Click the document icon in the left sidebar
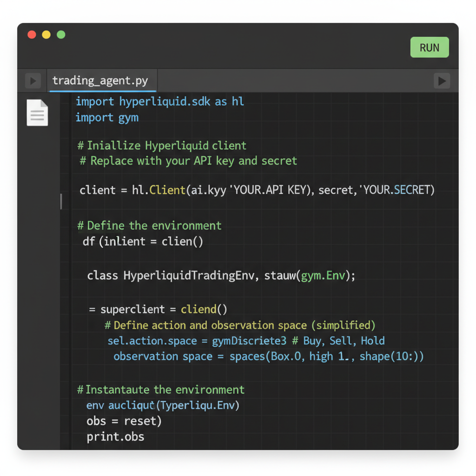 click(37, 112)
